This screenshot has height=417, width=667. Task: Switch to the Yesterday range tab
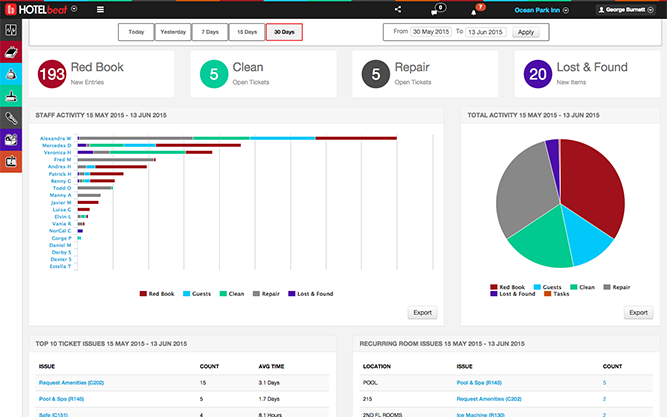coord(173,32)
